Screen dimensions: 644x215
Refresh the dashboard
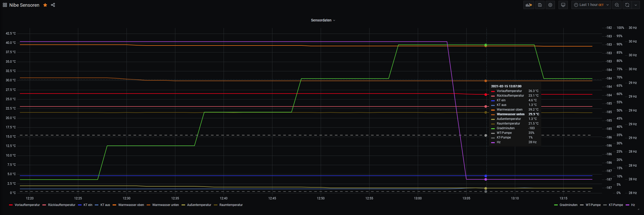pyautogui.click(x=627, y=5)
